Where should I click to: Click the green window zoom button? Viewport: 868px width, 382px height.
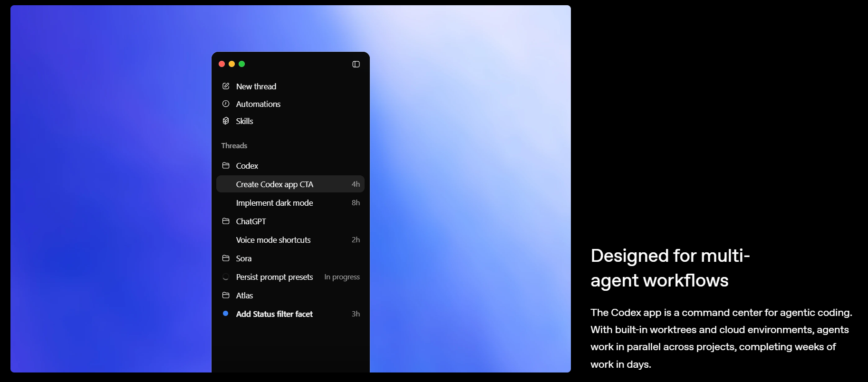pos(241,64)
